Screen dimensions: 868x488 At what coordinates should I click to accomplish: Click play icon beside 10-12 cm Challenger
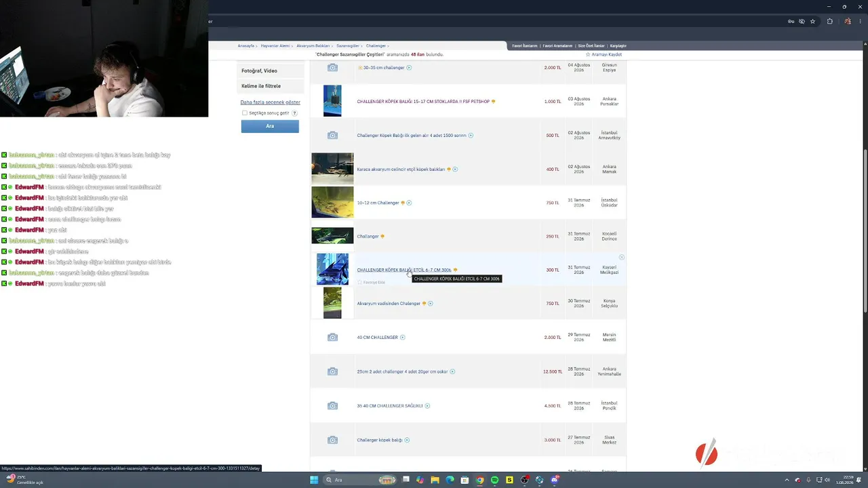tap(409, 203)
